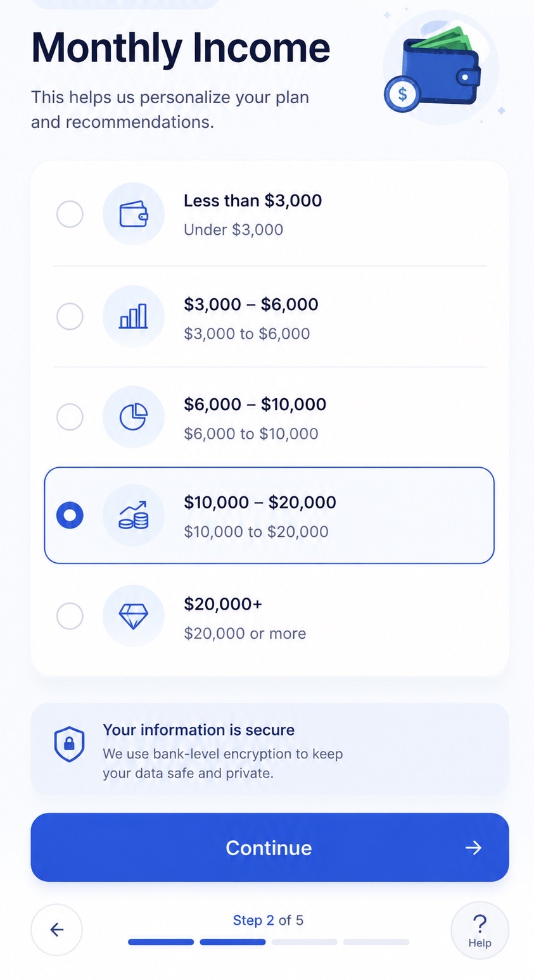Click the coins growth icon for $10,000 – $20,000
The image size is (534, 980).
point(134,515)
